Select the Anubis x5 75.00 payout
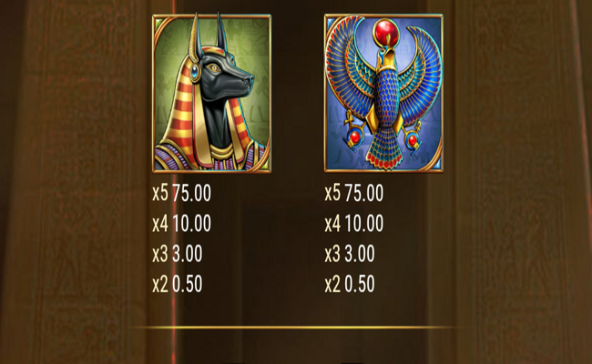 click(x=181, y=193)
